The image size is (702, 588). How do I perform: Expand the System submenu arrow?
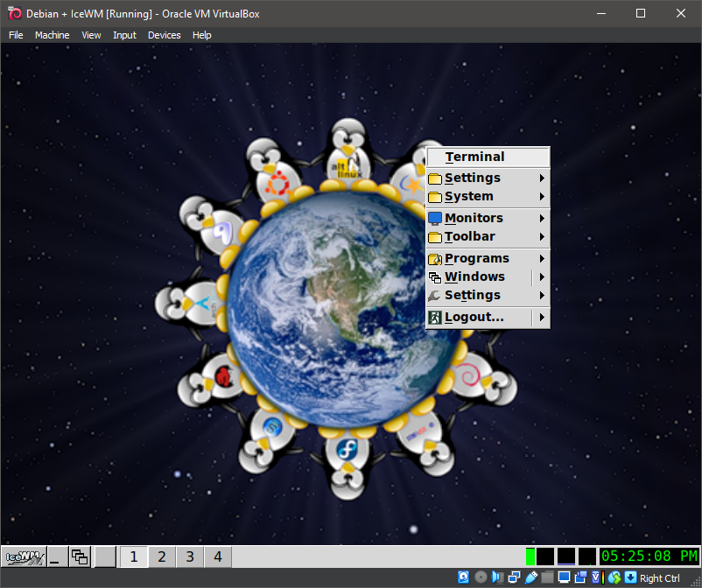[543, 197]
